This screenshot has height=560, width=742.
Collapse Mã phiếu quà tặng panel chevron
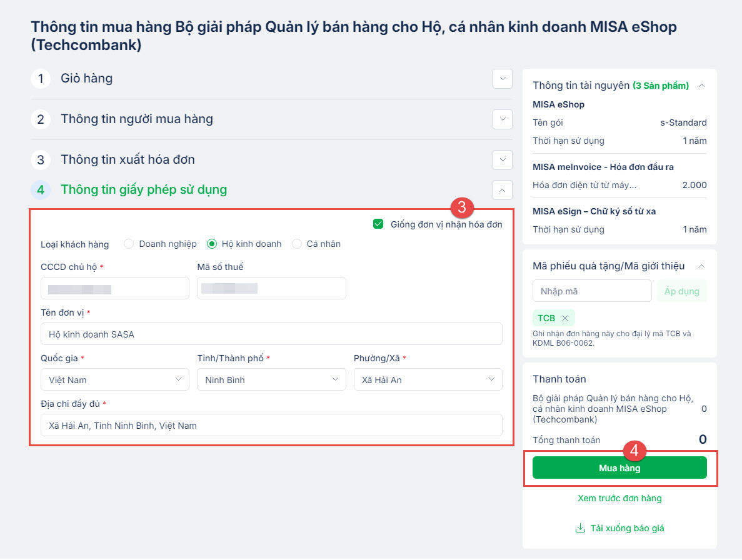coord(702,266)
